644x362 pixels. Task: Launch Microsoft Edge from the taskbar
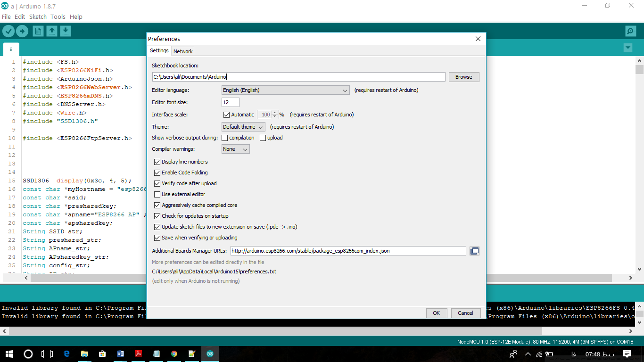pos(66,354)
